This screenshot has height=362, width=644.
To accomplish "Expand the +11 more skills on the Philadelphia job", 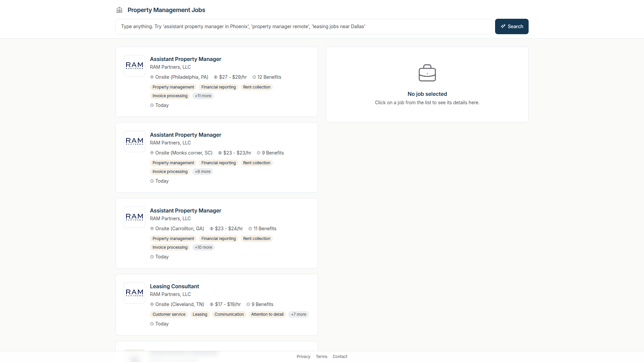I will [203, 96].
